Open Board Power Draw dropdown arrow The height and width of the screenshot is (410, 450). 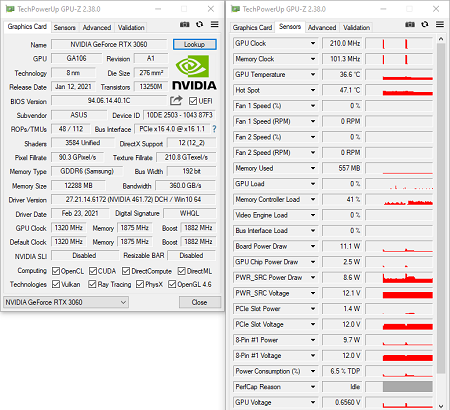pos(313,246)
